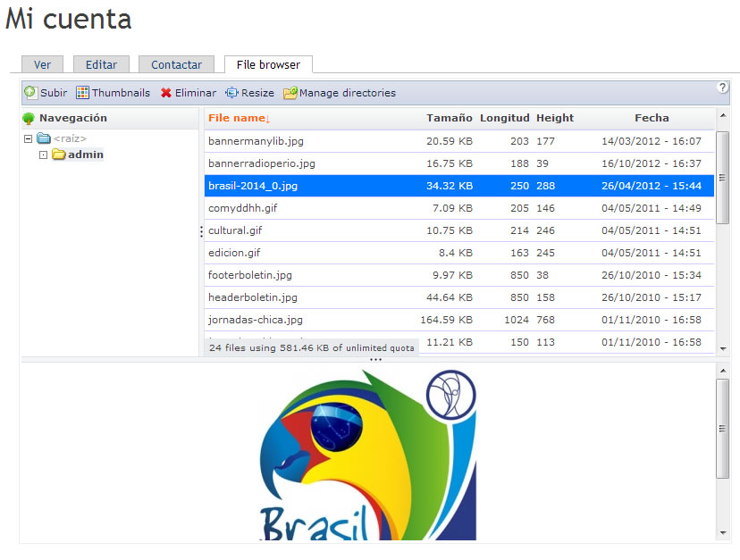740x560 pixels.
Task: Sort files by File name column
Action: pyautogui.click(x=239, y=118)
